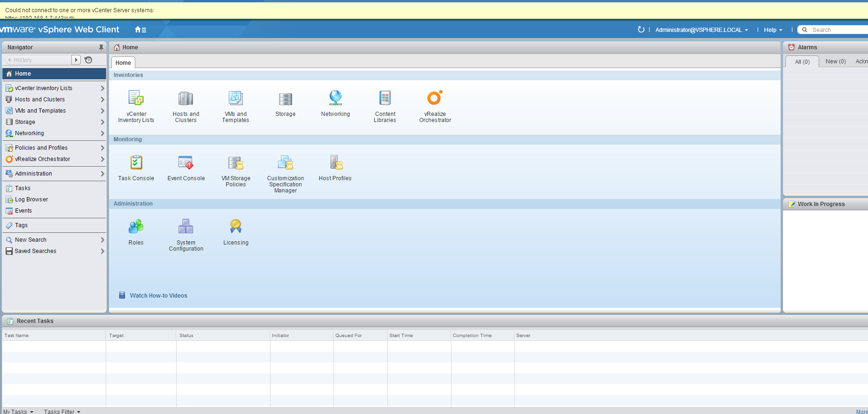This screenshot has width=868, height=414.
Task: Click the History back button in Navigator
Action: click(37, 60)
